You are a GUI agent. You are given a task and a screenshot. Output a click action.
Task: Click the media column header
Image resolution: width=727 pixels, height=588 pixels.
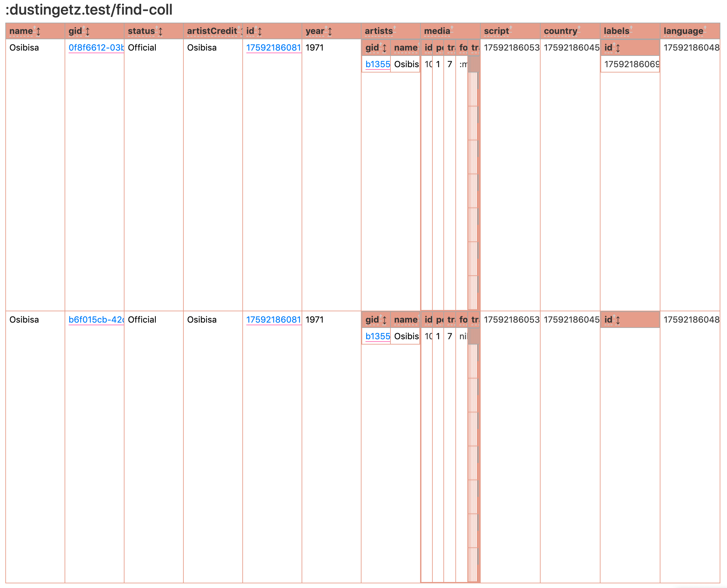click(437, 31)
